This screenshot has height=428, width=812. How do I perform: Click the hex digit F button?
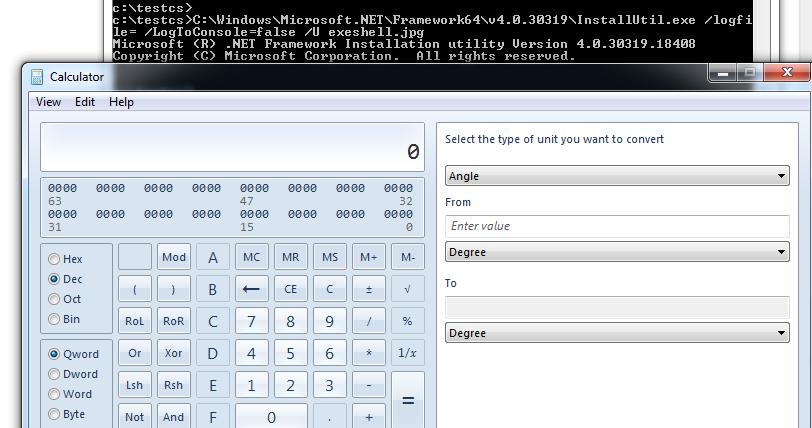(213, 417)
